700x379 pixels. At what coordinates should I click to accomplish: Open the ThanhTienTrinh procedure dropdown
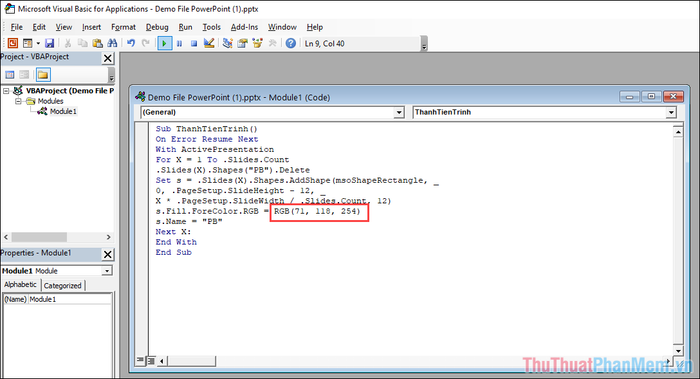pos(671,112)
